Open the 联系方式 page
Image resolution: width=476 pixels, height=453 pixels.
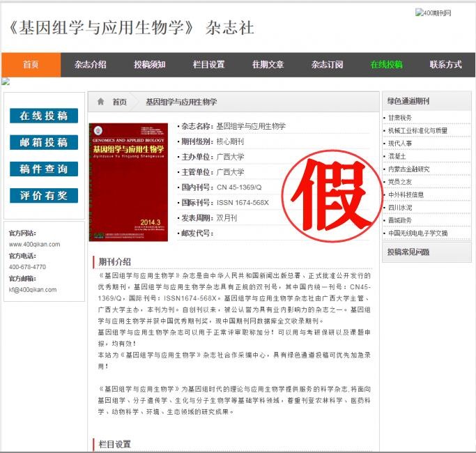pos(446,65)
